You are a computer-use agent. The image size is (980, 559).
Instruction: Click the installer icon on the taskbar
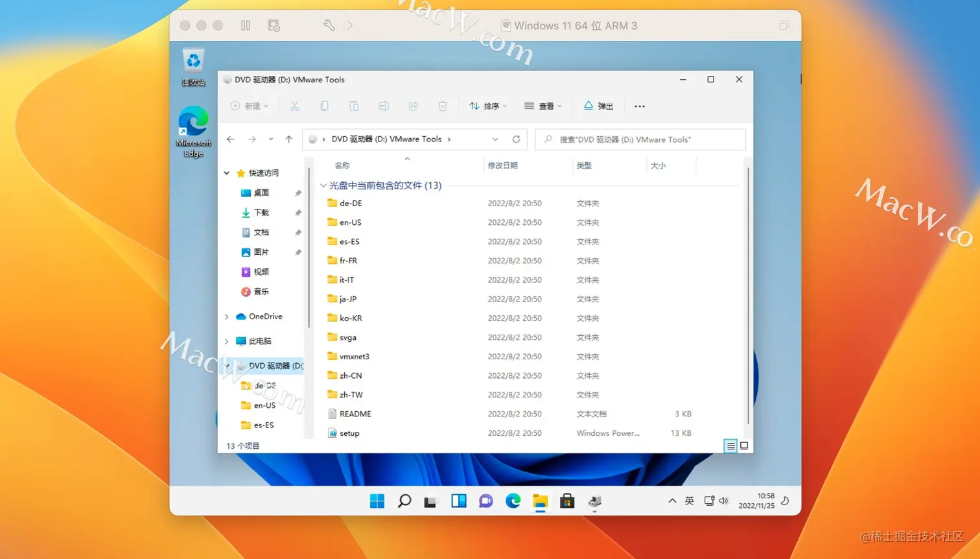point(595,501)
